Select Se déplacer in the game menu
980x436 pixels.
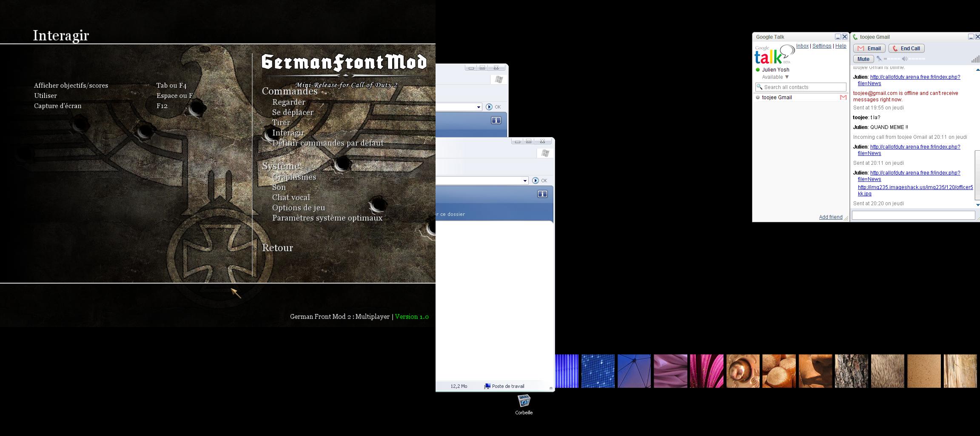[293, 112]
